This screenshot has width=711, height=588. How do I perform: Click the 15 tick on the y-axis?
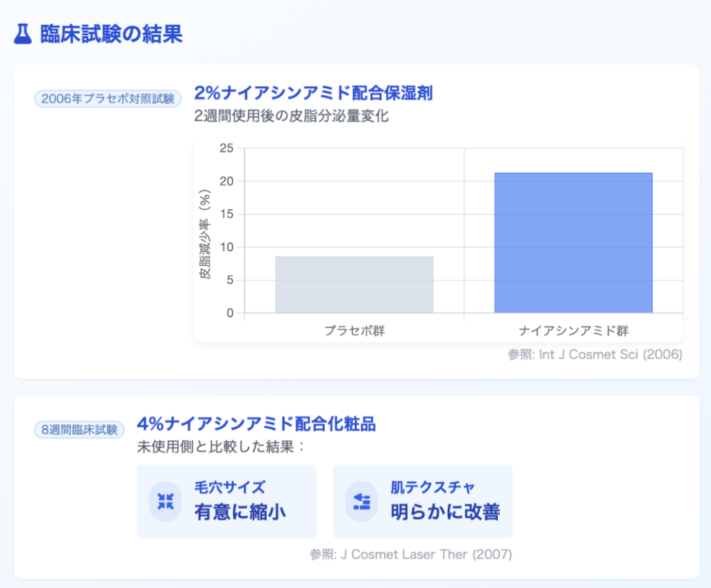click(226, 214)
